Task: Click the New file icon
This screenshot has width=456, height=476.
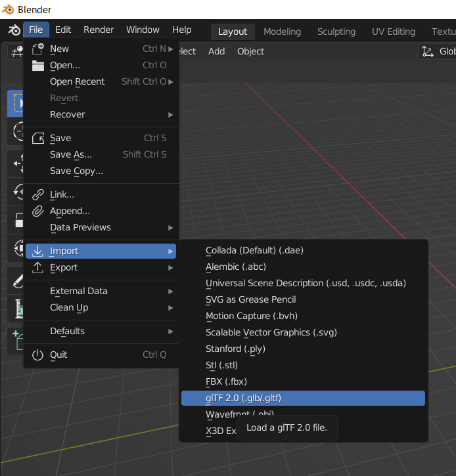Action: pos(38,49)
